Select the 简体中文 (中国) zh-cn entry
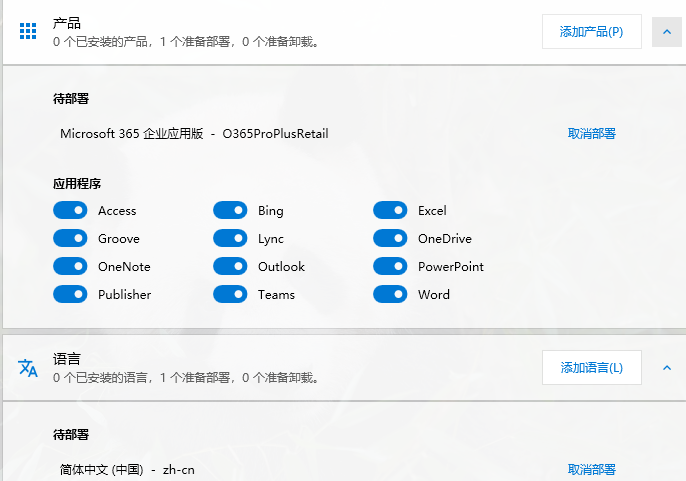The width and height of the screenshot is (686, 481). [127, 470]
